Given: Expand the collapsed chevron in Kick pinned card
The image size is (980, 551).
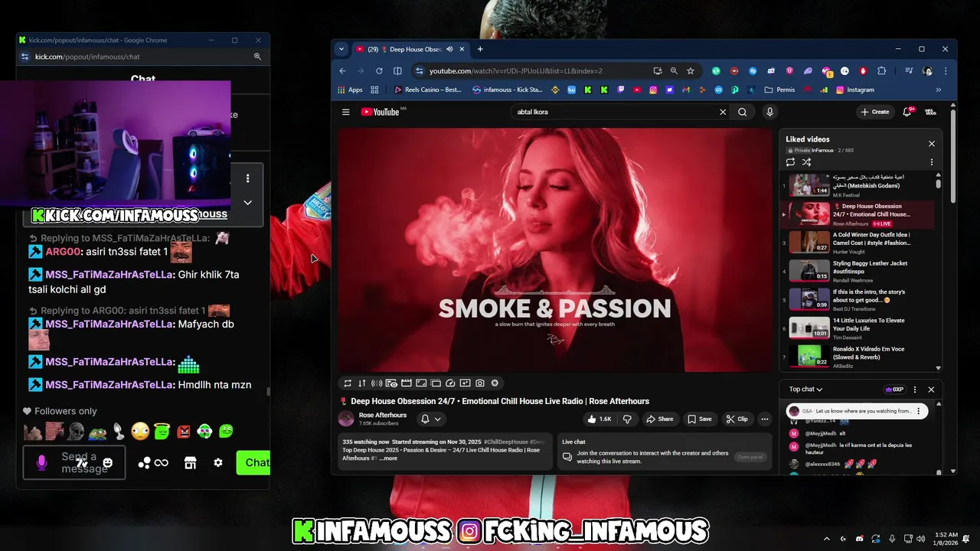Looking at the screenshot, I should click(247, 203).
